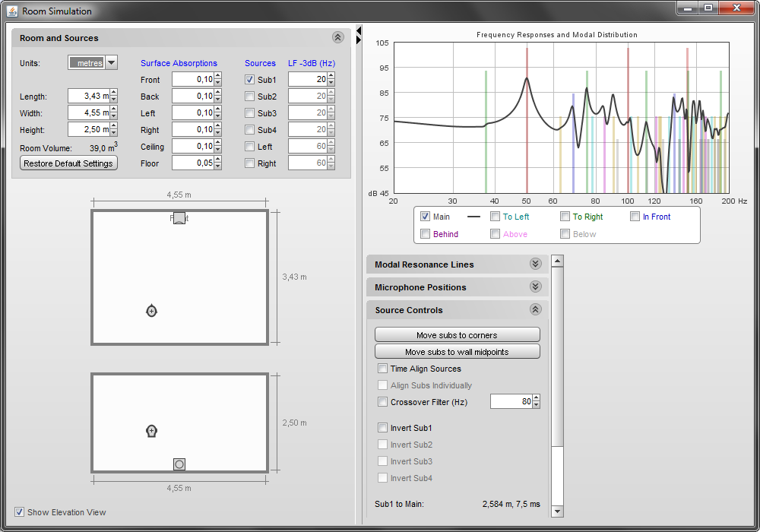This screenshot has width=760, height=532.
Task: Select the listener head icon in elevation view
Action: pyautogui.click(x=152, y=431)
